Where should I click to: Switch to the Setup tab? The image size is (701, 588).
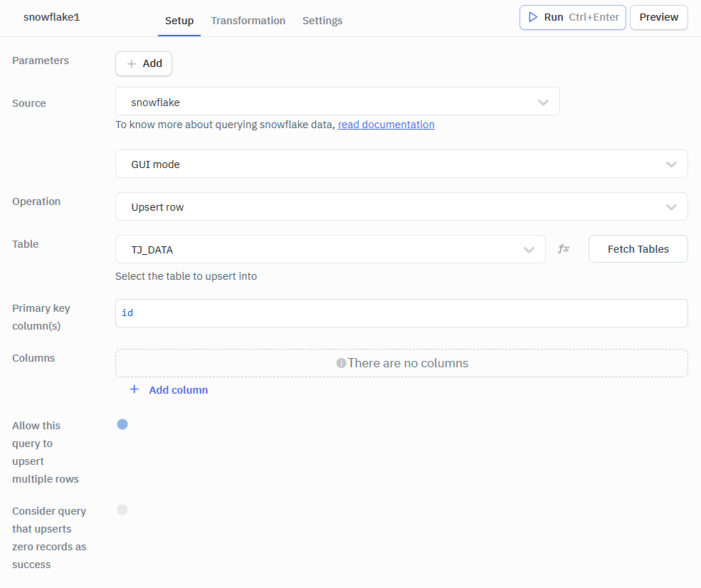(x=179, y=21)
